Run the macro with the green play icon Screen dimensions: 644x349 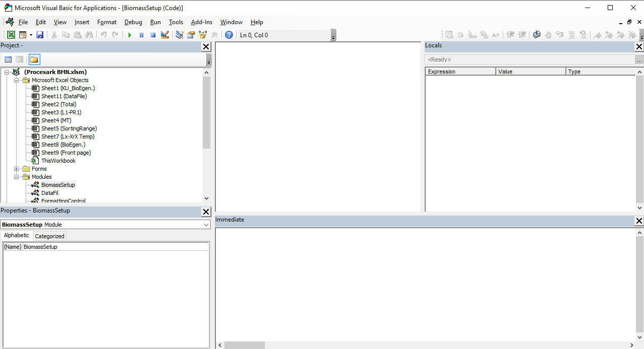[130, 35]
